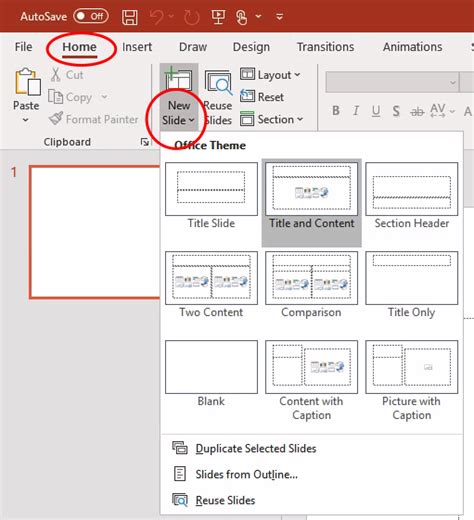Toggle Italic formatting button
This screenshot has height=520, width=474.
356,111
